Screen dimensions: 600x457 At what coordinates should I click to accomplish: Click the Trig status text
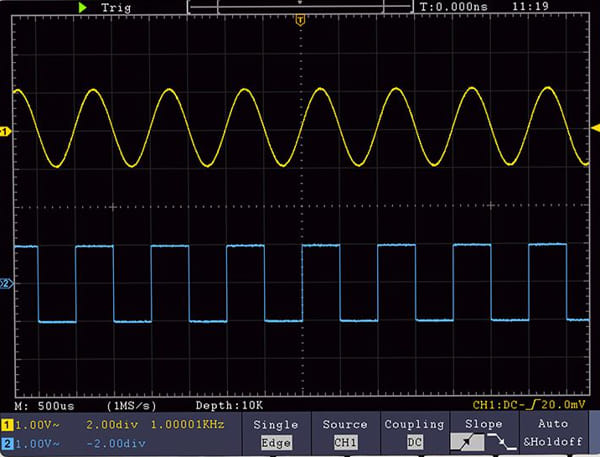(x=116, y=8)
